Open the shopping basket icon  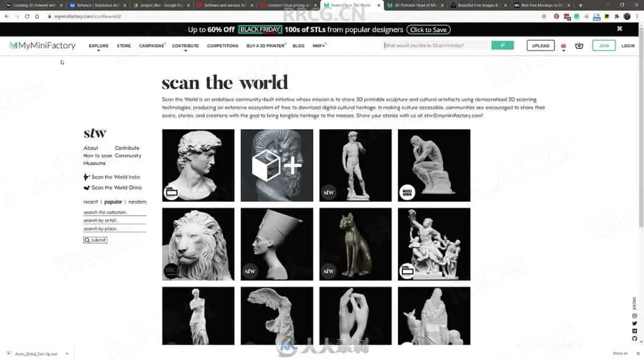click(579, 46)
